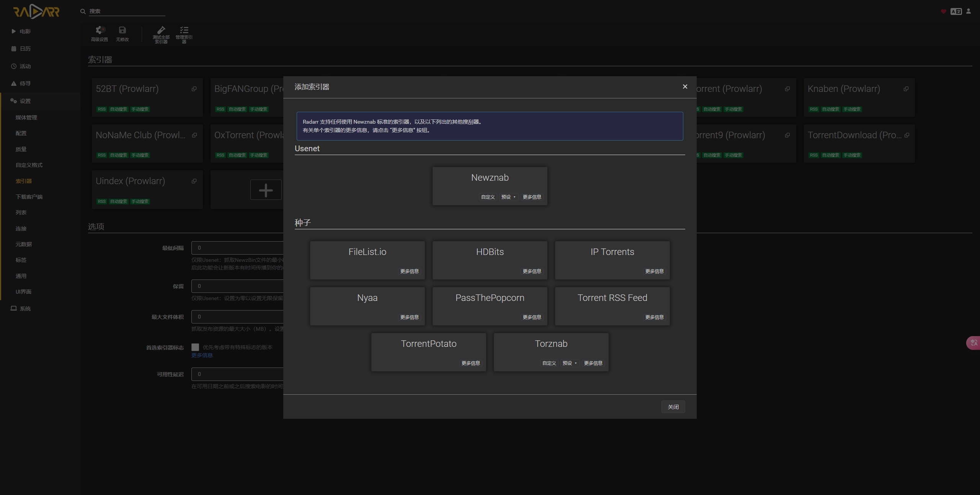
Task: Open 下载客户端 settings page
Action: point(29,197)
